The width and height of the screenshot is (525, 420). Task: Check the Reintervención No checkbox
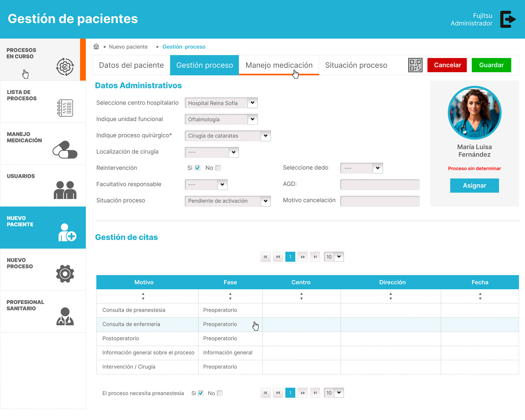click(218, 168)
